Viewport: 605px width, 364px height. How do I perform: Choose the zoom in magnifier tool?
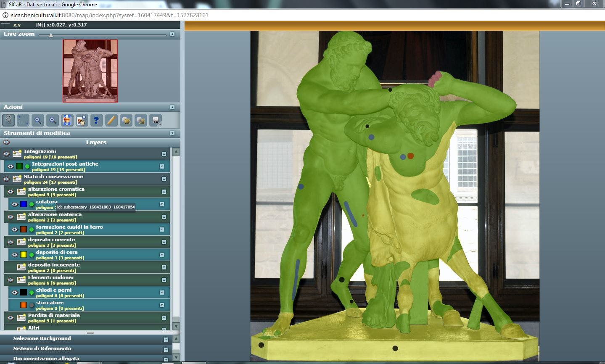(x=38, y=120)
